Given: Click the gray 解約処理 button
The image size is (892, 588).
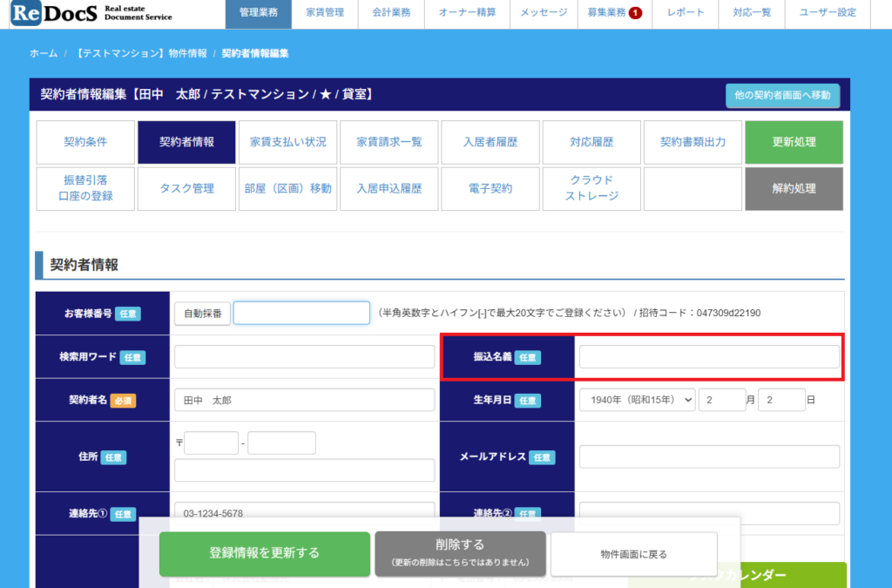Looking at the screenshot, I should pos(794,188).
